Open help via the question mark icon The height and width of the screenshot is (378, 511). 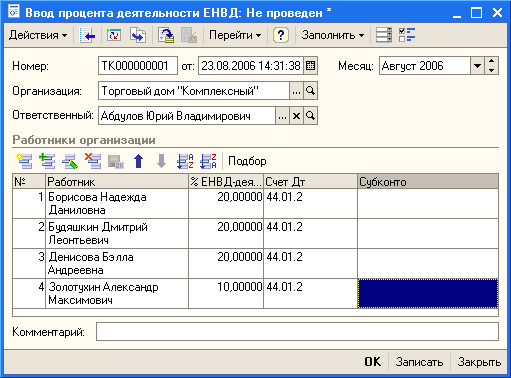point(281,35)
